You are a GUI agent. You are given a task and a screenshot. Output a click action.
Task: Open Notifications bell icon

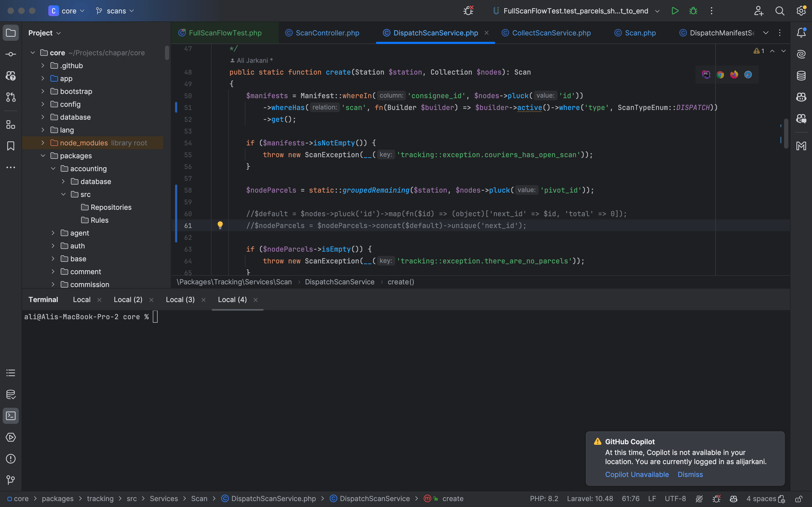(801, 32)
